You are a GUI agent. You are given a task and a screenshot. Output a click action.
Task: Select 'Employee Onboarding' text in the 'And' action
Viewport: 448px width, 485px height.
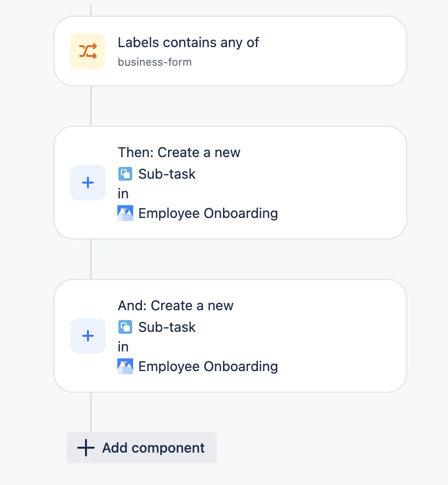[208, 367]
